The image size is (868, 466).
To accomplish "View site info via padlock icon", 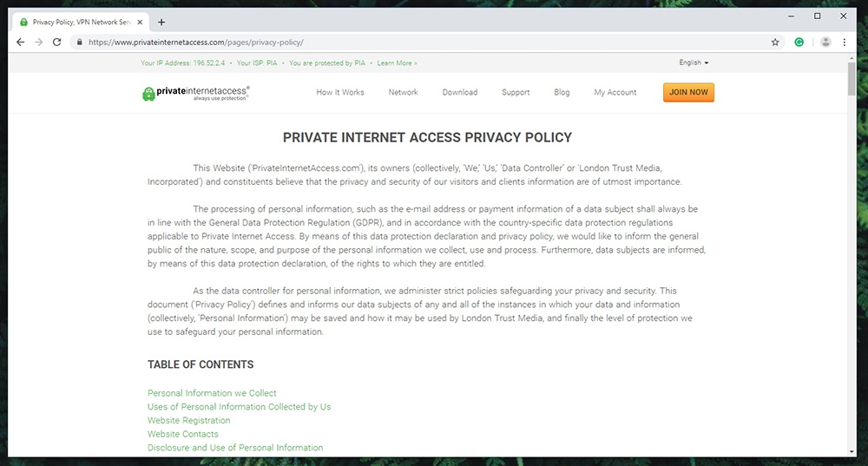I will [x=79, y=42].
